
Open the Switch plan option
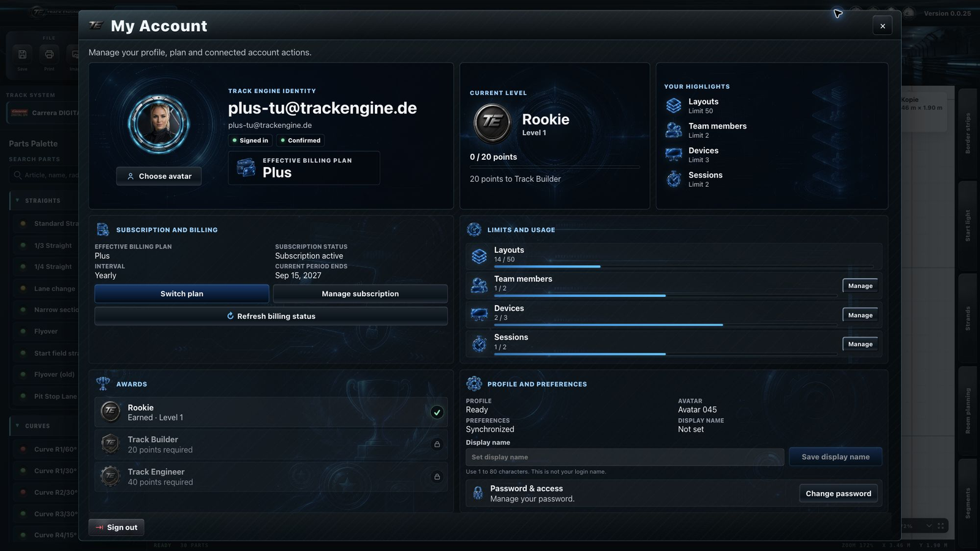point(182,294)
